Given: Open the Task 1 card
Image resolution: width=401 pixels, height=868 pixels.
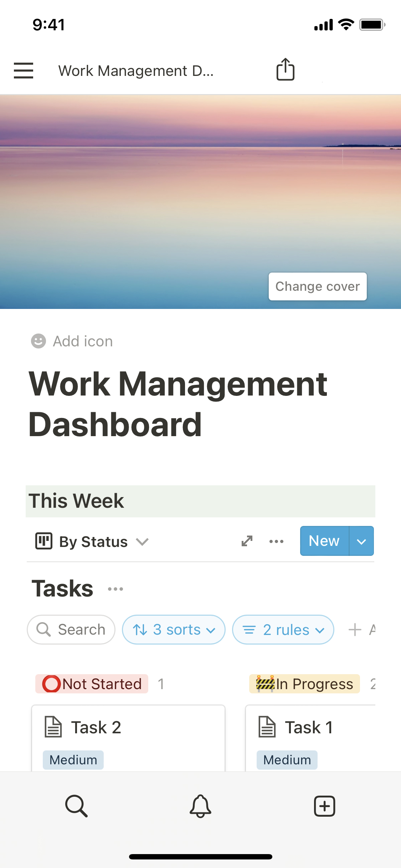Looking at the screenshot, I should [309, 738].
